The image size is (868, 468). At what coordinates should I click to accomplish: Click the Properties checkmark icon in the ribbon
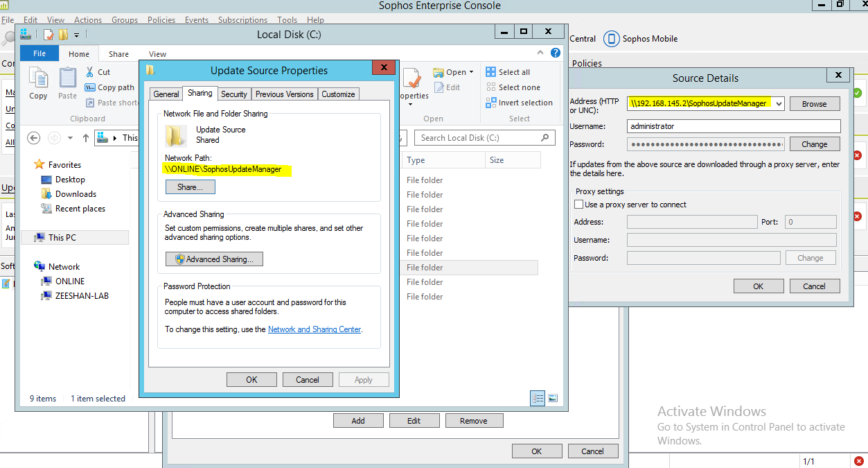[413, 80]
